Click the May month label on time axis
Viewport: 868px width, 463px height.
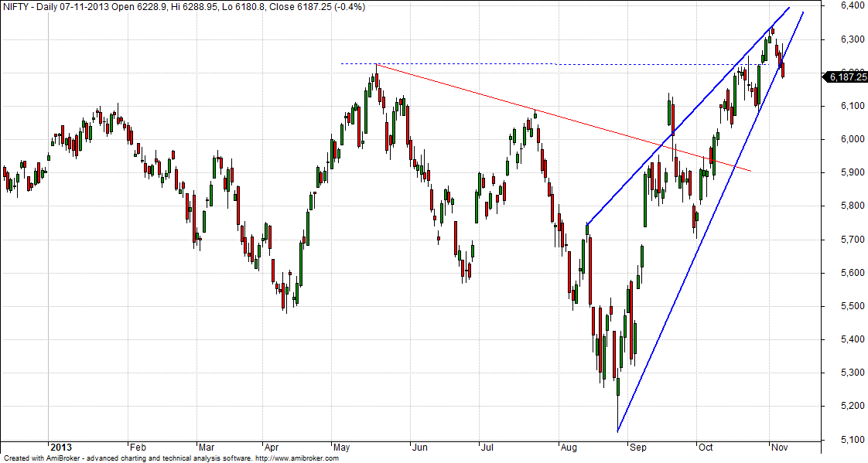341,448
